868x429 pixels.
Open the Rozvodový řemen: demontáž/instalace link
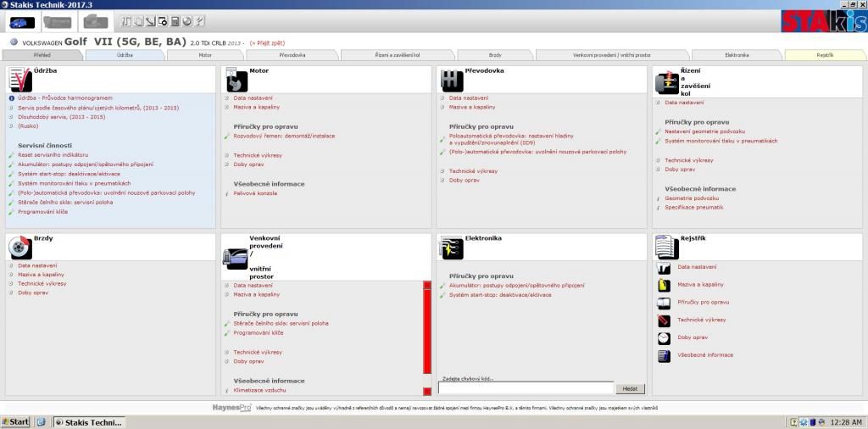[284, 136]
